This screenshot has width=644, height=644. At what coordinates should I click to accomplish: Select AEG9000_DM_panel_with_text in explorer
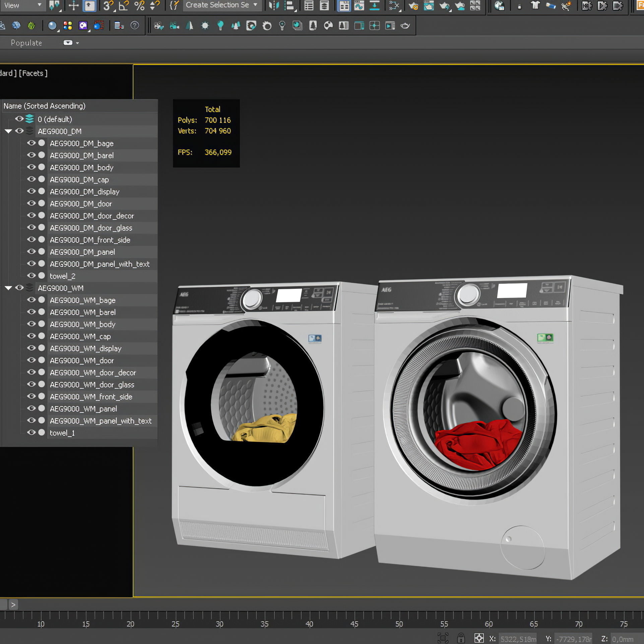click(x=100, y=264)
